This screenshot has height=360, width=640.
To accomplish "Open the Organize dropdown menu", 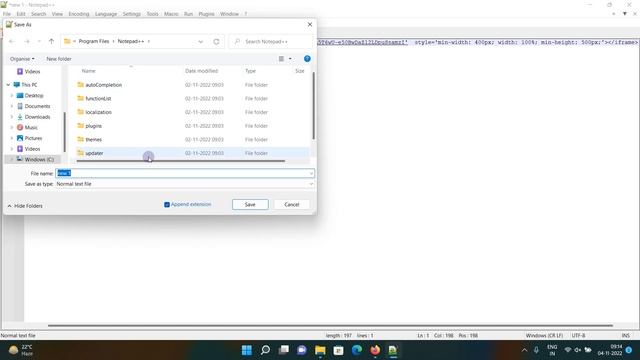I will coord(22,59).
